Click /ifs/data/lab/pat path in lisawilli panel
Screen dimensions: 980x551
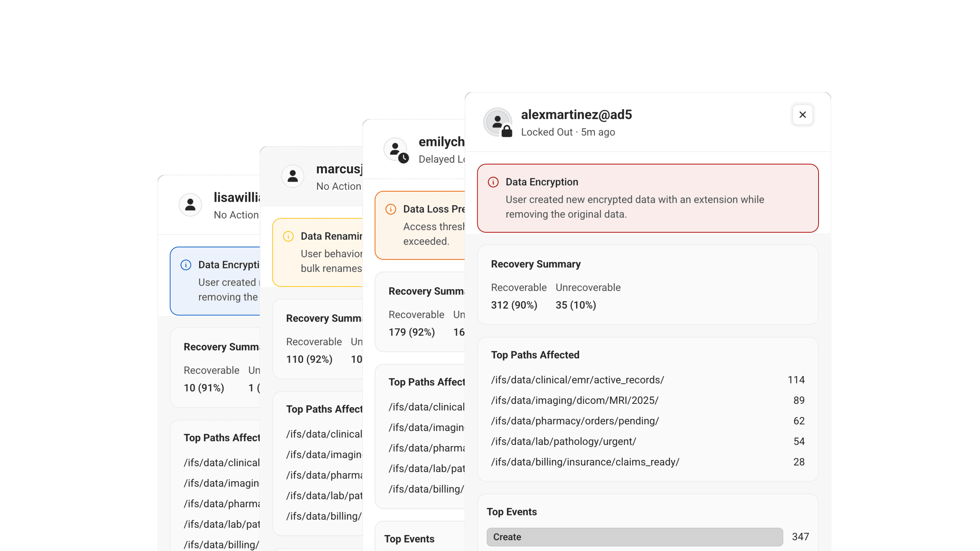[x=222, y=524]
